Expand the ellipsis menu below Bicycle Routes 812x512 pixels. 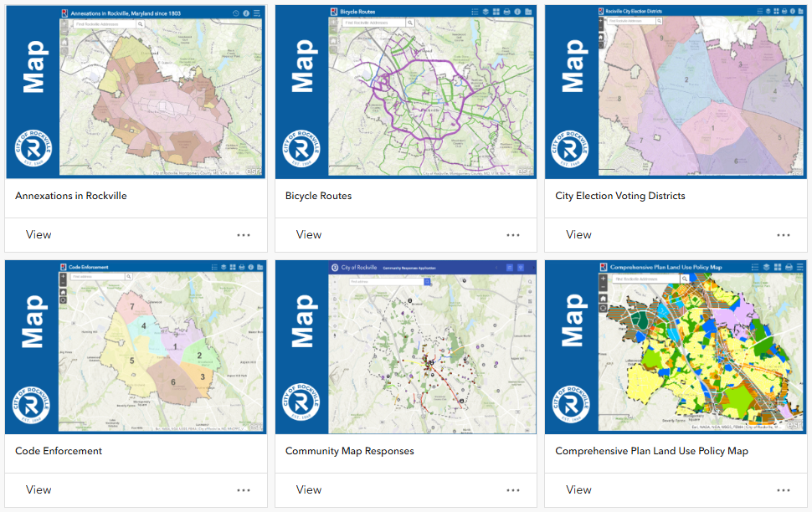[x=513, y=235]
